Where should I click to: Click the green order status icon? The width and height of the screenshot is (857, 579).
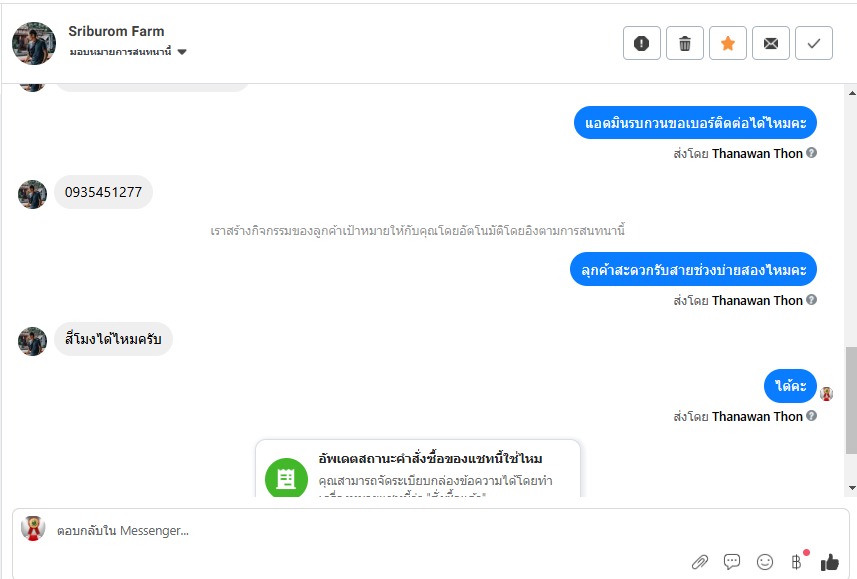286,478
